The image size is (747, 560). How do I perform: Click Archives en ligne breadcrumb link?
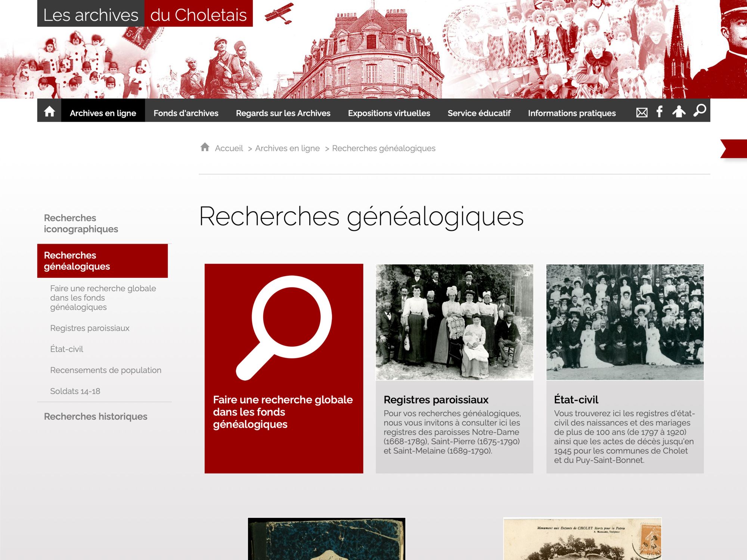pos(287,148)
